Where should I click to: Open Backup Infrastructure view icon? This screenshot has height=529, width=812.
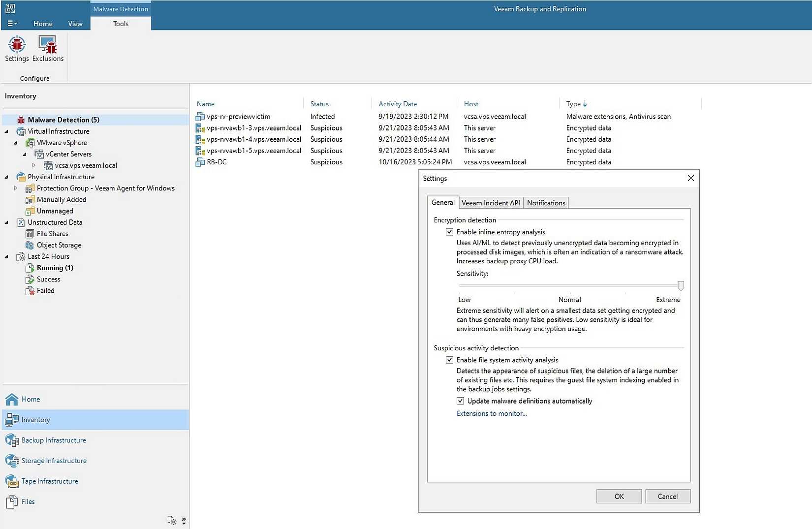(x=12, y=440)
